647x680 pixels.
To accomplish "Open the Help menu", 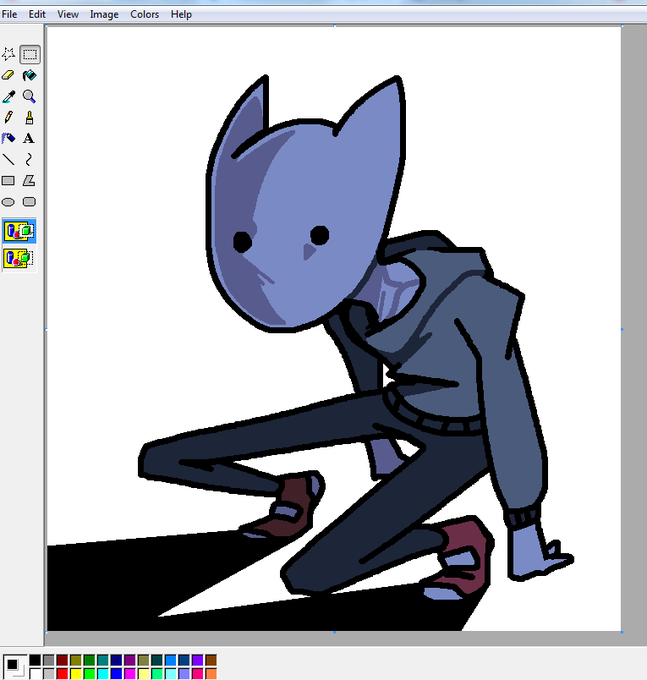I will (181, 14).
